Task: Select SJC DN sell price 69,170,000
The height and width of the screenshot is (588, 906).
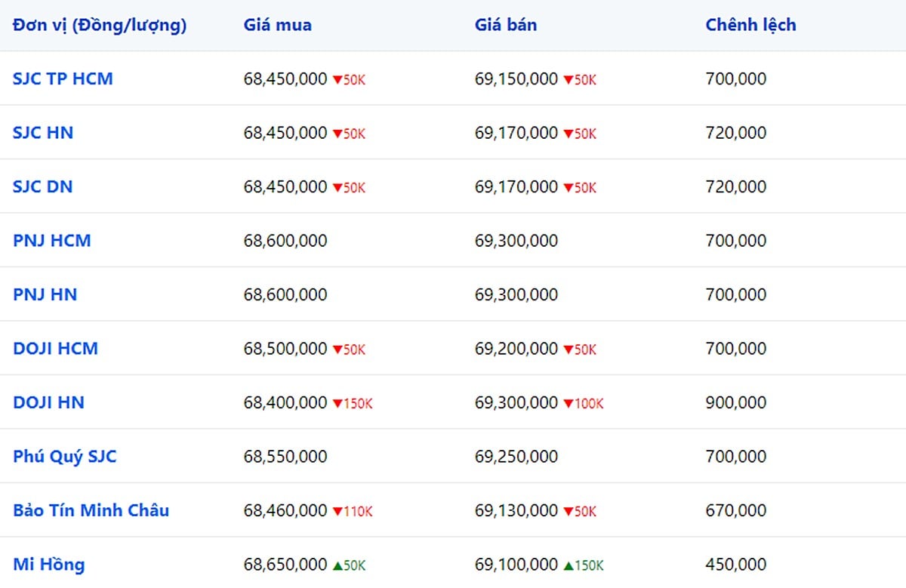Action: pyautogui.click(x=516, y=187)
